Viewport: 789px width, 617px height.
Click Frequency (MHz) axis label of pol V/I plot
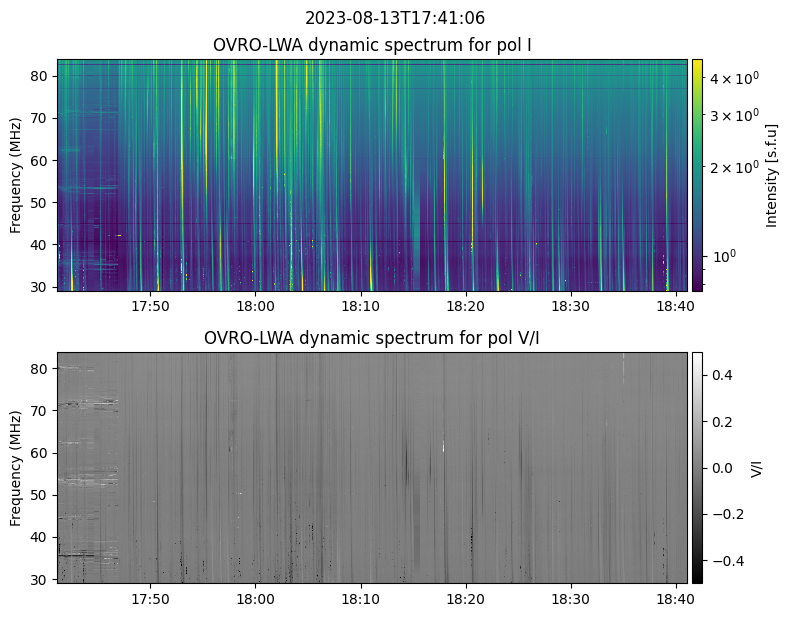coord(16,467)
